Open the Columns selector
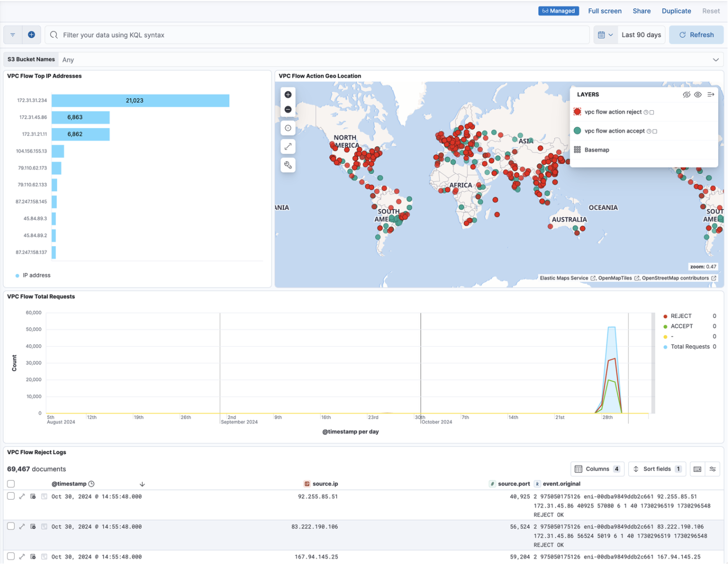728x566 pixels. (597, 469)
